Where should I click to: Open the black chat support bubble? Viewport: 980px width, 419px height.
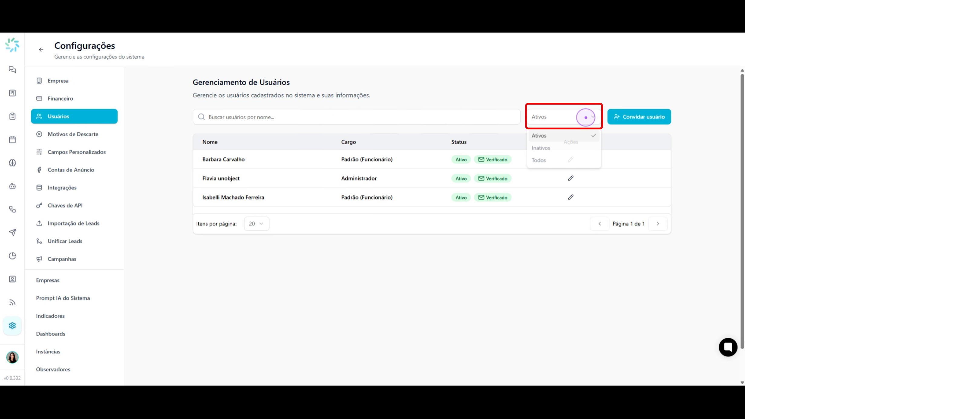[x=728, y=347]
